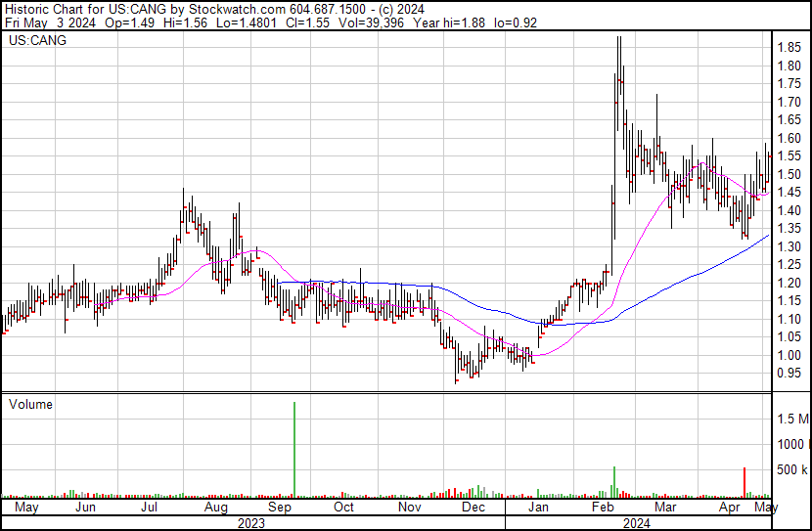This screenshot has height=531, width=812.
Task: Click the 1.5 M volume axis label
Action: pos(793,420)
